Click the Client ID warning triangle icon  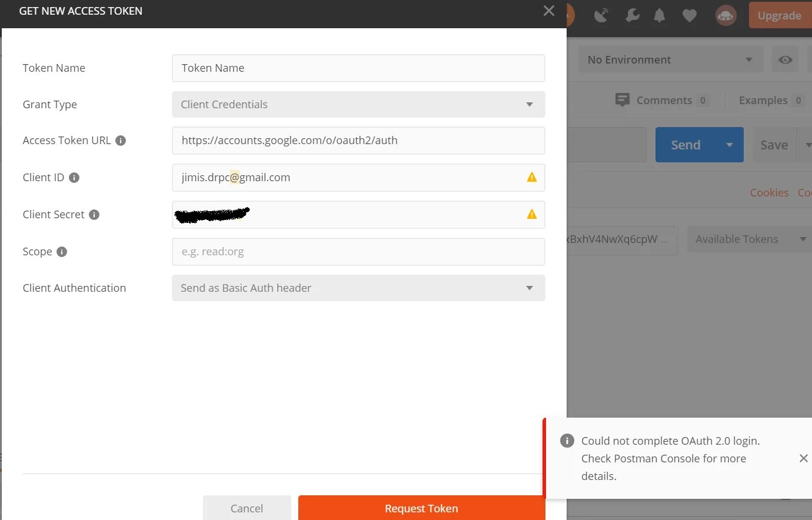pyautogui.click(x=532, y=177)
